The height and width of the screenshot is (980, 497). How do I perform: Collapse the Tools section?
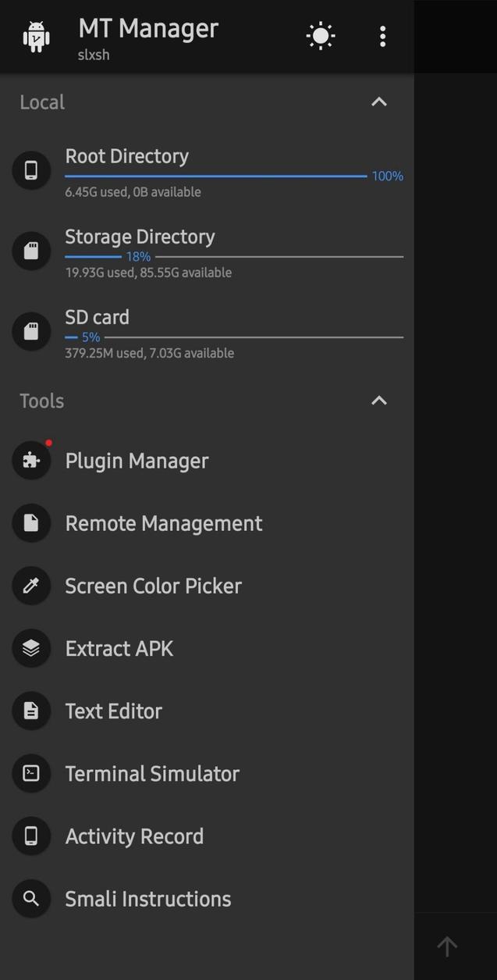pos(378,401)
